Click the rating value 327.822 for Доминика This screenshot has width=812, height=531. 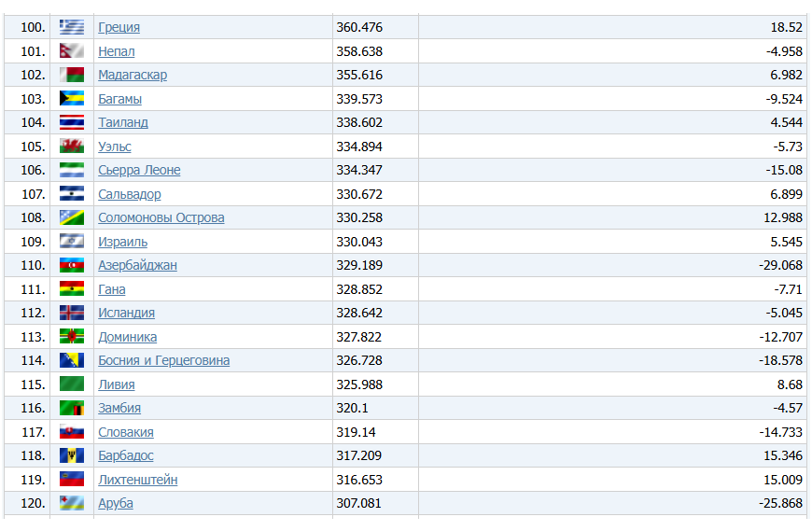(x=359, y=337)
